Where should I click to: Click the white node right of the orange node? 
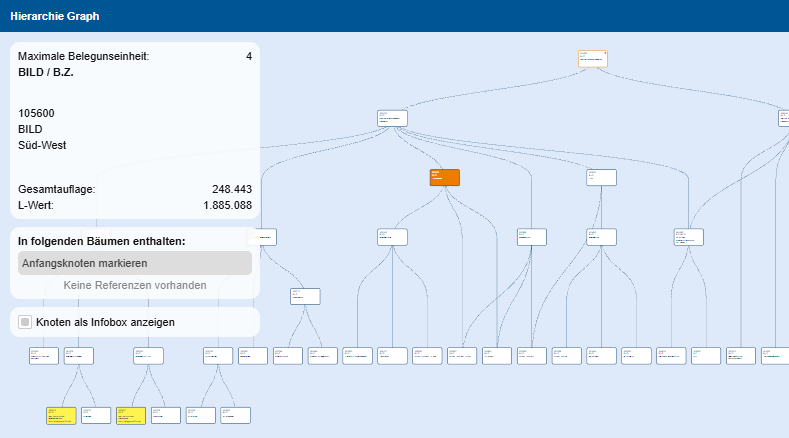tap(601, 178)
